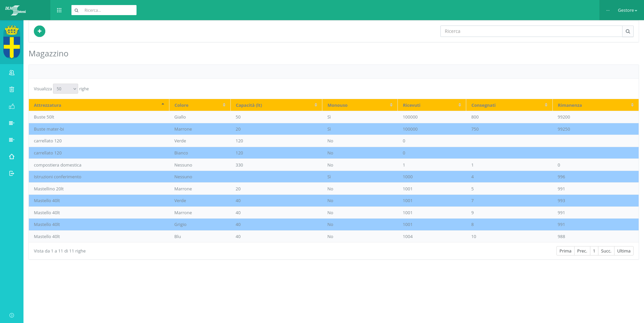Viewport: 644px width, 323px height.
Task: Click the Ultima pagination button
Action: (x=624, y=251)
